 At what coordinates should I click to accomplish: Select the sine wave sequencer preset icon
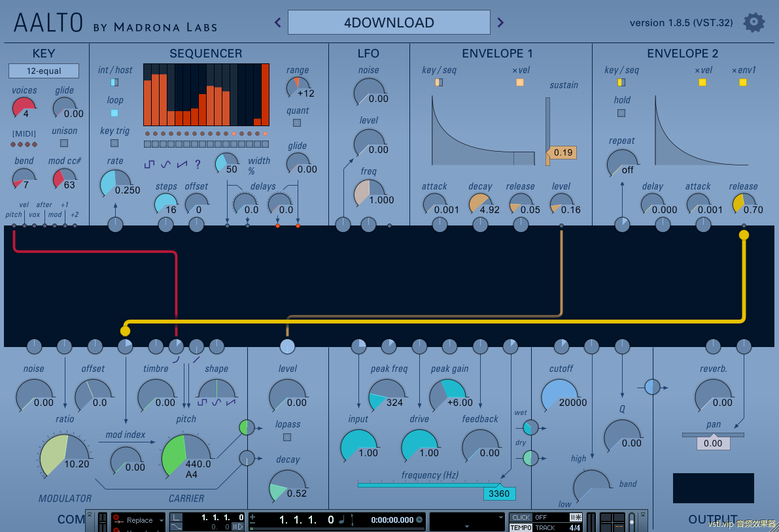click(166, 164)
